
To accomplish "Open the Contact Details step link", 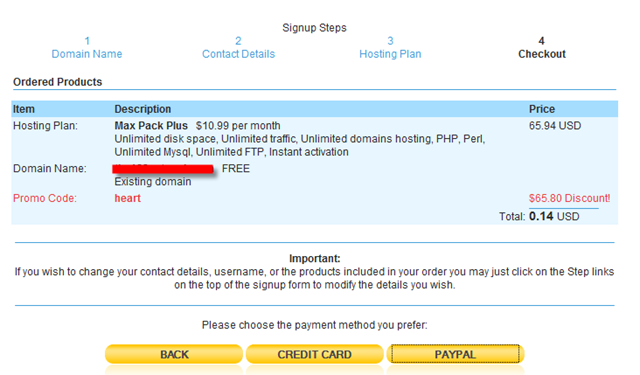I will [238, 54].
